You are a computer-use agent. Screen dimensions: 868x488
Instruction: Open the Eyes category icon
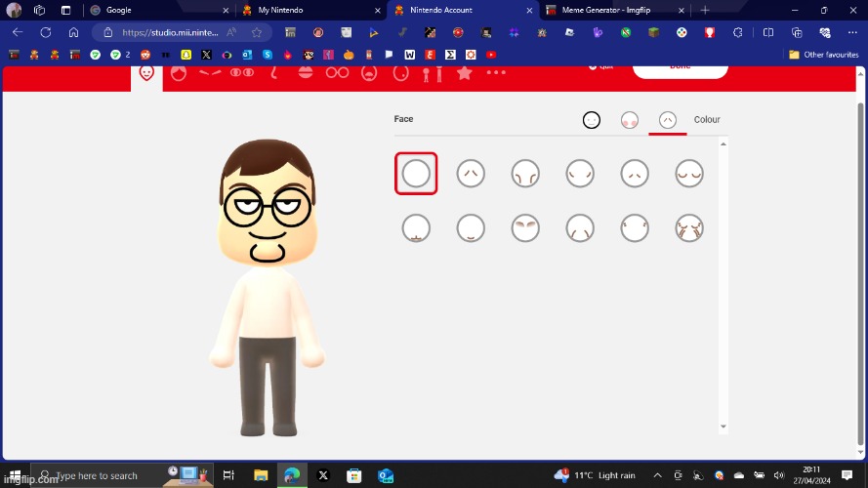(x=242, y=72)
